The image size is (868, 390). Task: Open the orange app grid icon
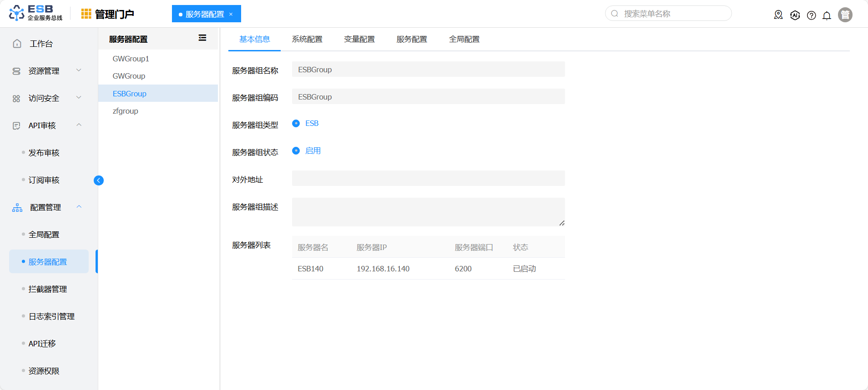click(86, 14)
